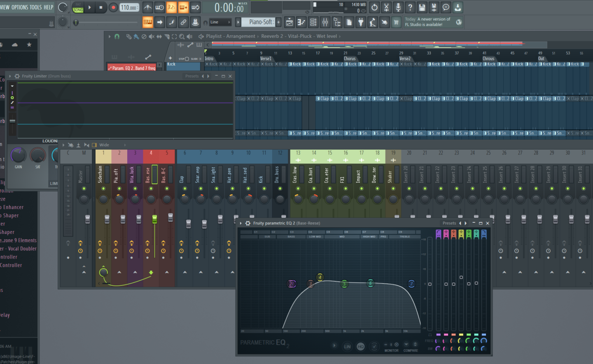Click the globe icon in news panel

(x=459, y=22)
